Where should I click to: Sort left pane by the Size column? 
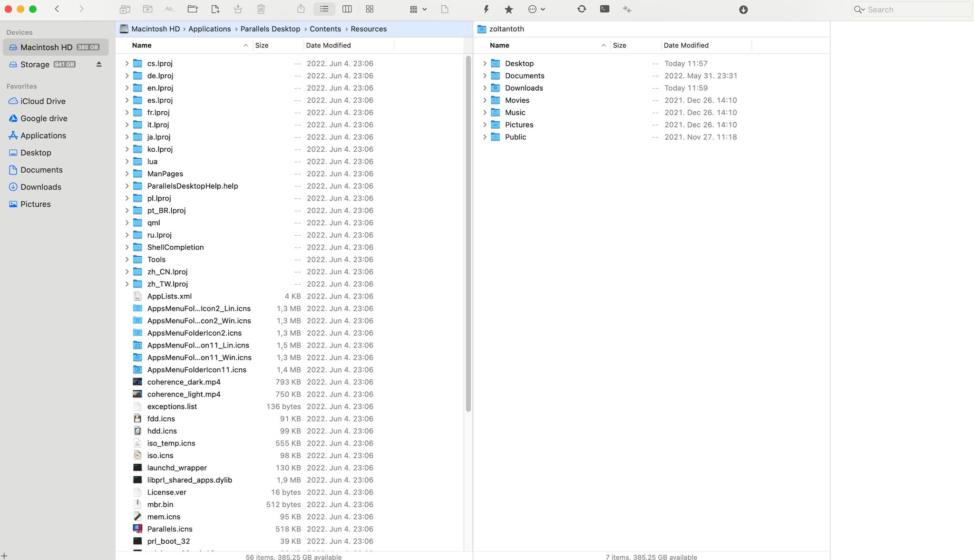278,45
